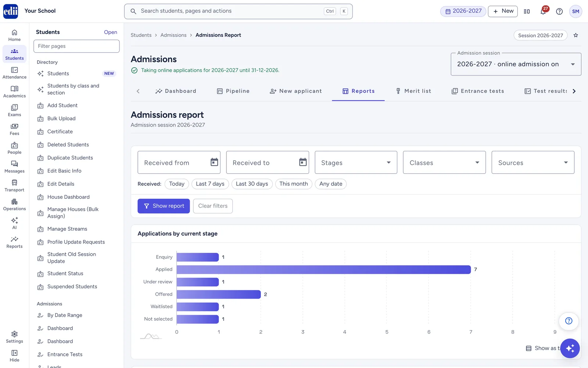Hide the sidebar panel
588x368 pixels.
click(x=14, y=356)
